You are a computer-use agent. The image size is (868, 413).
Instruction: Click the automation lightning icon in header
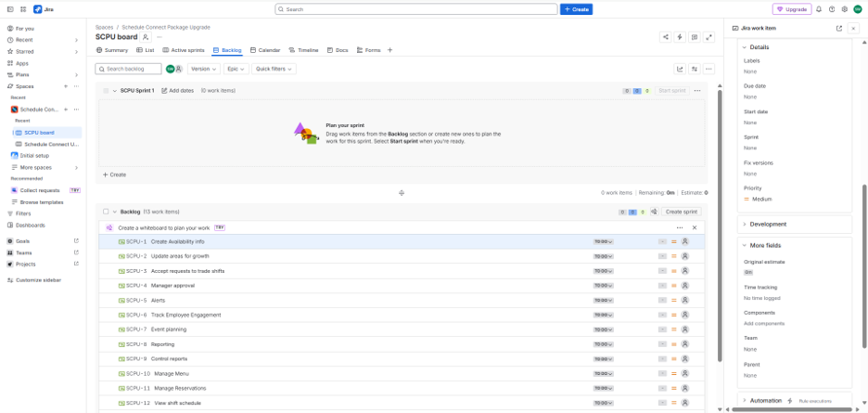[680, 37]
